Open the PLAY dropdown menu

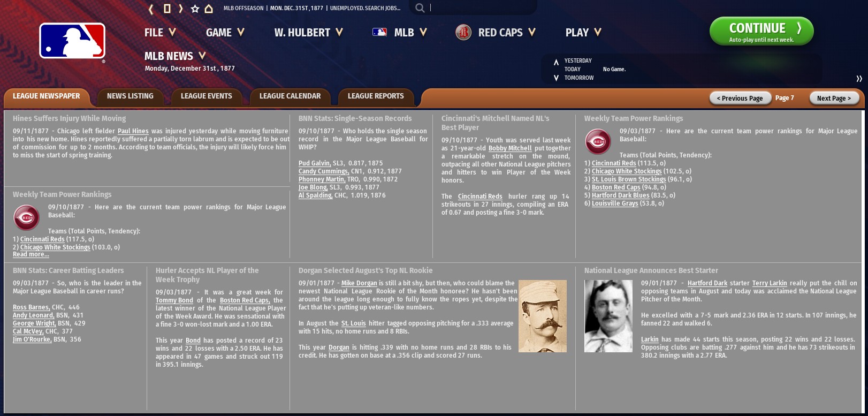[x=583, y=33]
